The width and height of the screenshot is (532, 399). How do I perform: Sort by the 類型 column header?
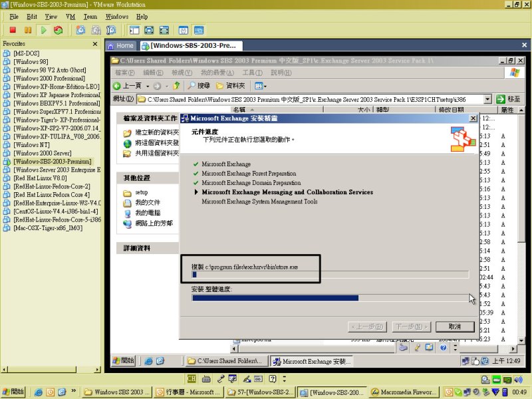point(404,110)
